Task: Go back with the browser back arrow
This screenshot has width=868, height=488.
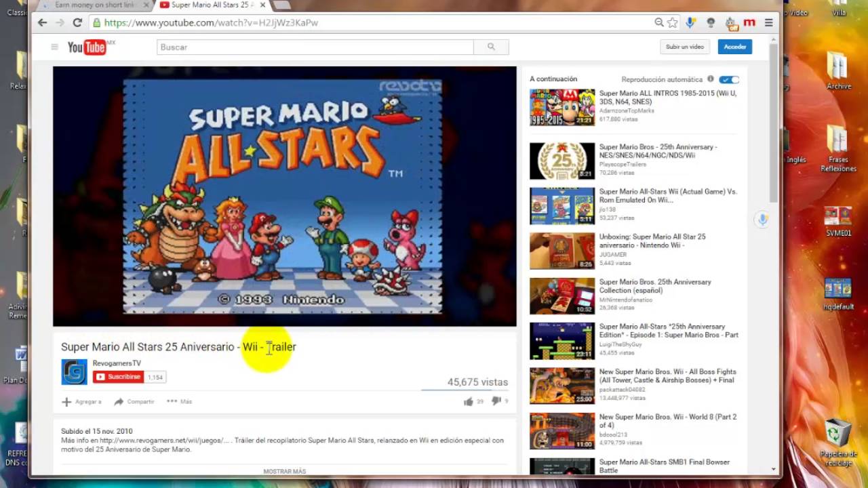Action: coord(42,22)
